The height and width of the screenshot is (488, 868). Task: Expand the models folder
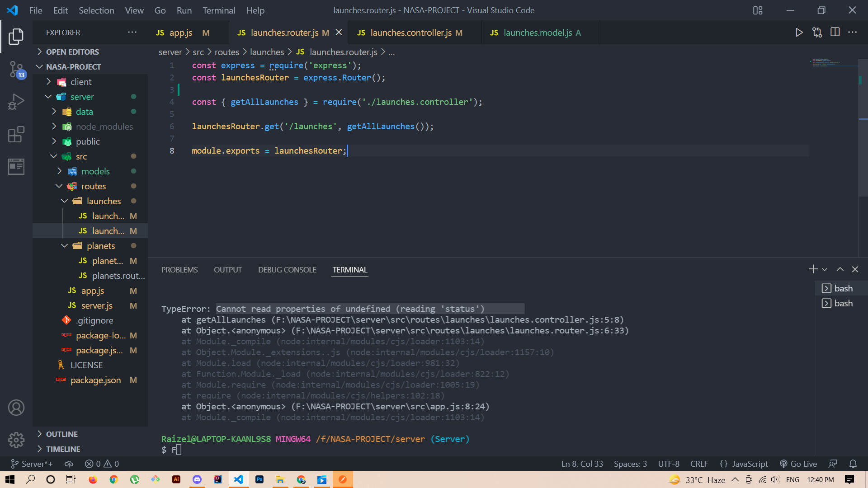click(90, 171)
